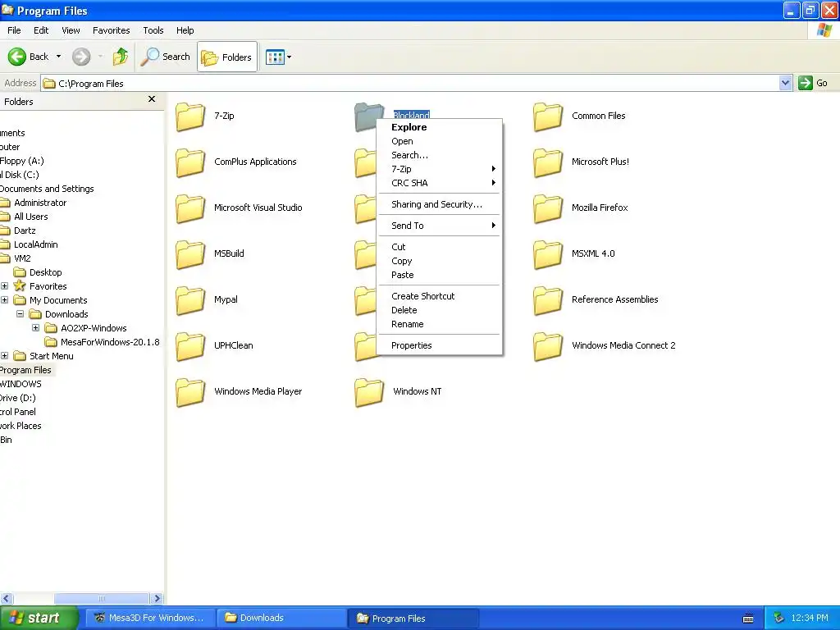
Task: Choose Rename in the context menu
Action: click(x=440, y=324)
